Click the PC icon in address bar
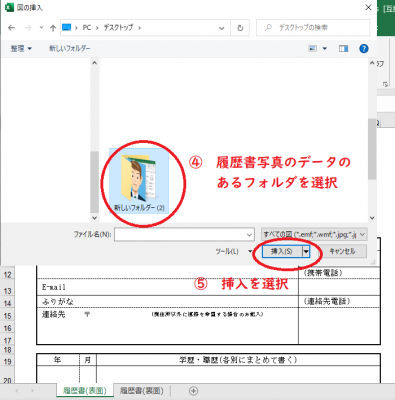This screenshot has height=400, width=395. [x=67, y=27]
